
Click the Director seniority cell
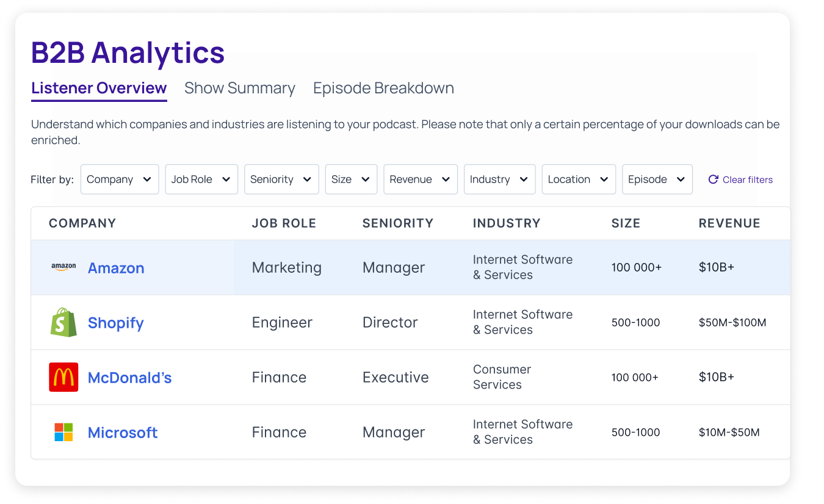coord(390,323)
